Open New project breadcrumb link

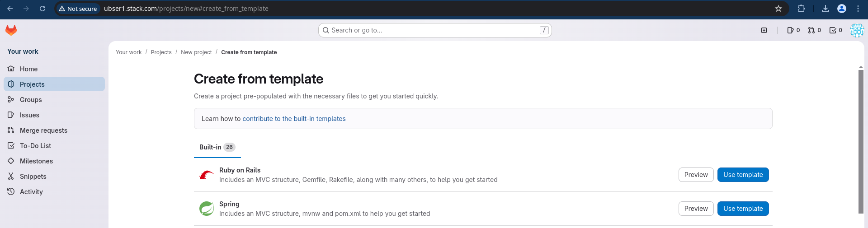pos(196,52)
